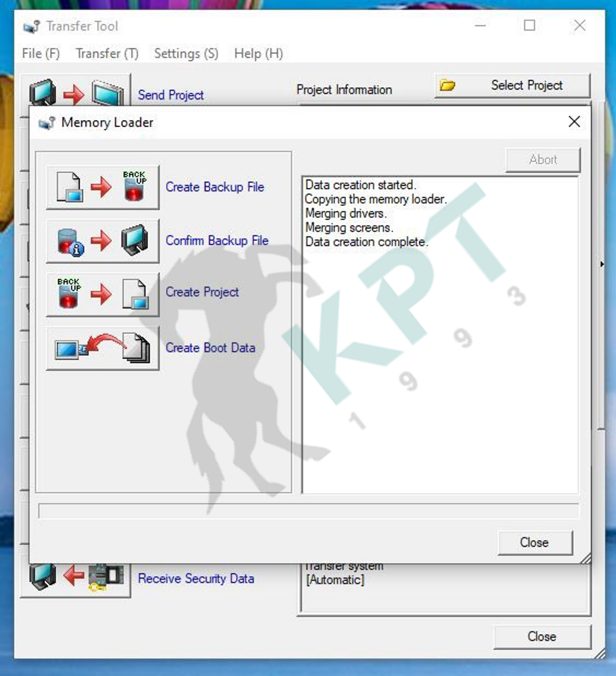Open the File (F) menu
This screenshot has height=676, width=616.
click(41, 54)
